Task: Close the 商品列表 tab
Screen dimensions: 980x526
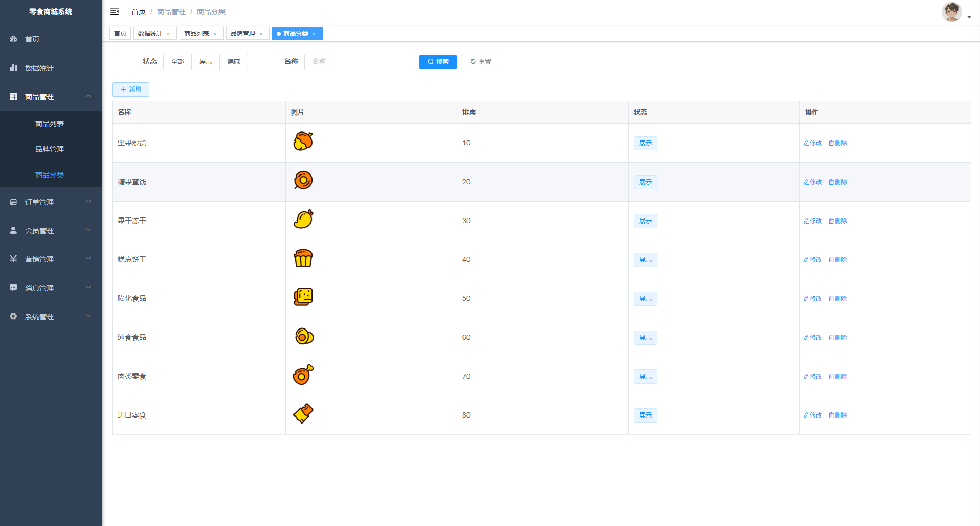Action: pyautogui.click(x=215, y=34)
